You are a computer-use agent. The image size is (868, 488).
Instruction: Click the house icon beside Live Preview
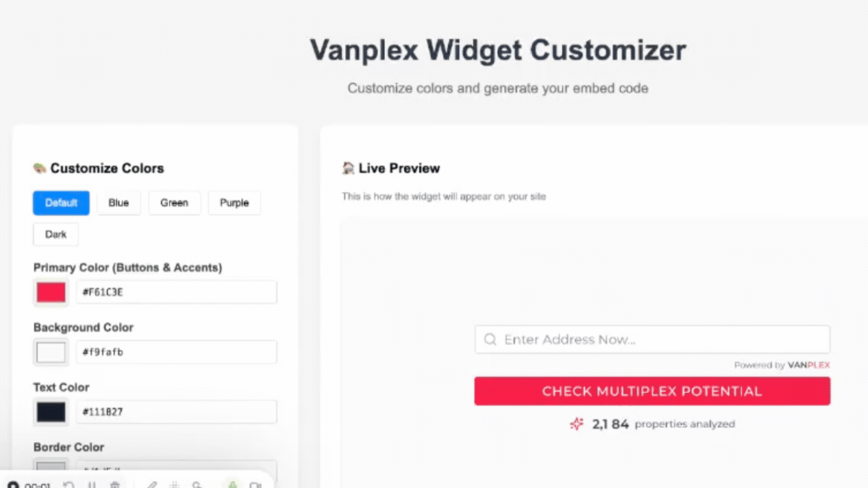point(347,167)
